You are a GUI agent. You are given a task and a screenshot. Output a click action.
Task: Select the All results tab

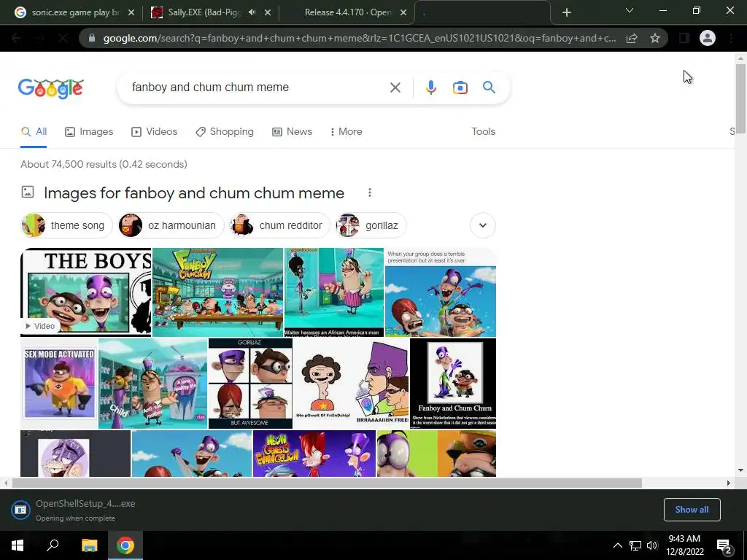pyautogui.click(x=34, y=132)
